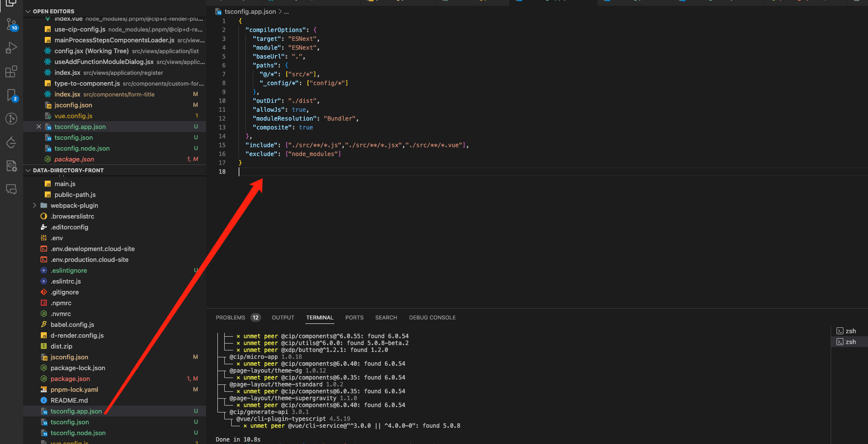Open the chat comments activity icon
The image size is (868, 444).
pyautogui.click(x=11, y=189)
